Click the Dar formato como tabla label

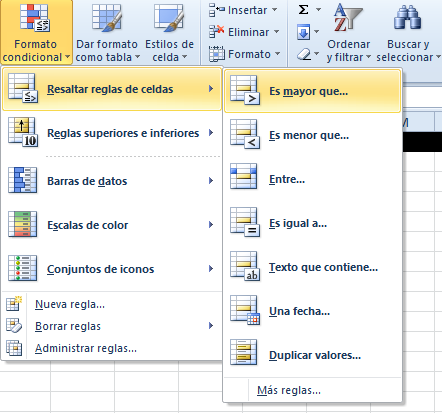tap(107, 51)
